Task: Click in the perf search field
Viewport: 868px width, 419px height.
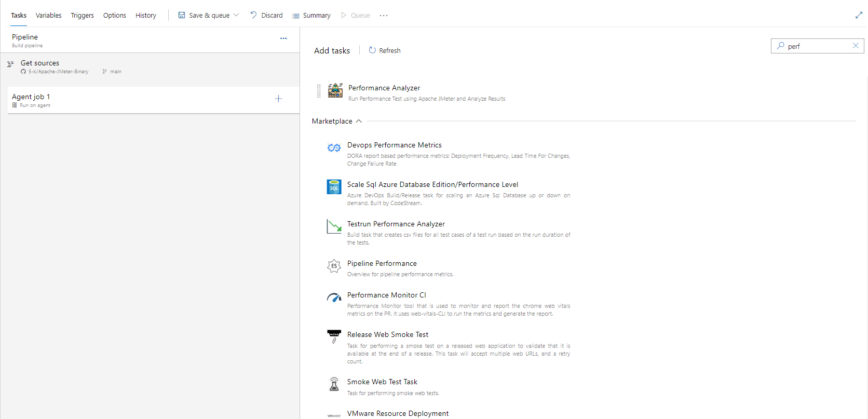Action: coord(817,46)
